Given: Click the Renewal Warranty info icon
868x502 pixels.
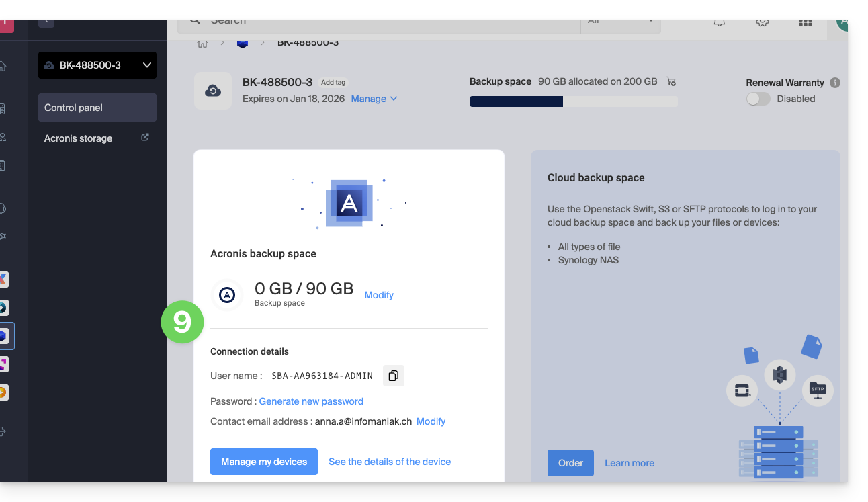Looking at the screenshot, I should coord(835,83).
